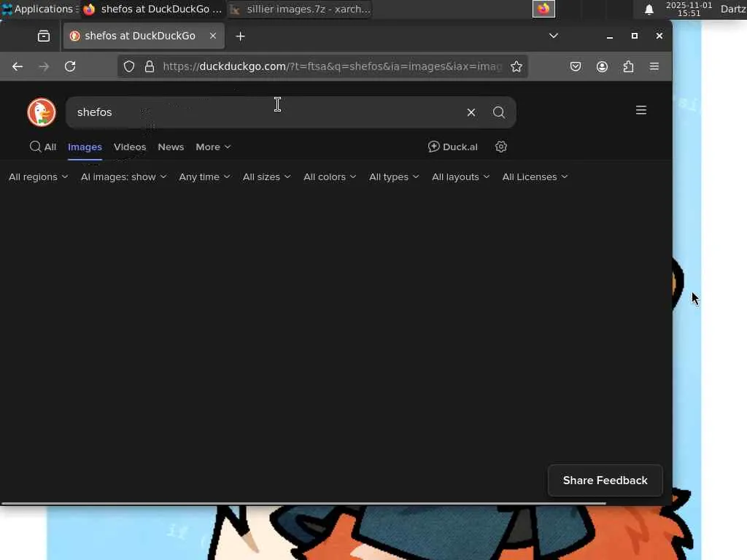Switch to the News tab

[x=171, y=147]
